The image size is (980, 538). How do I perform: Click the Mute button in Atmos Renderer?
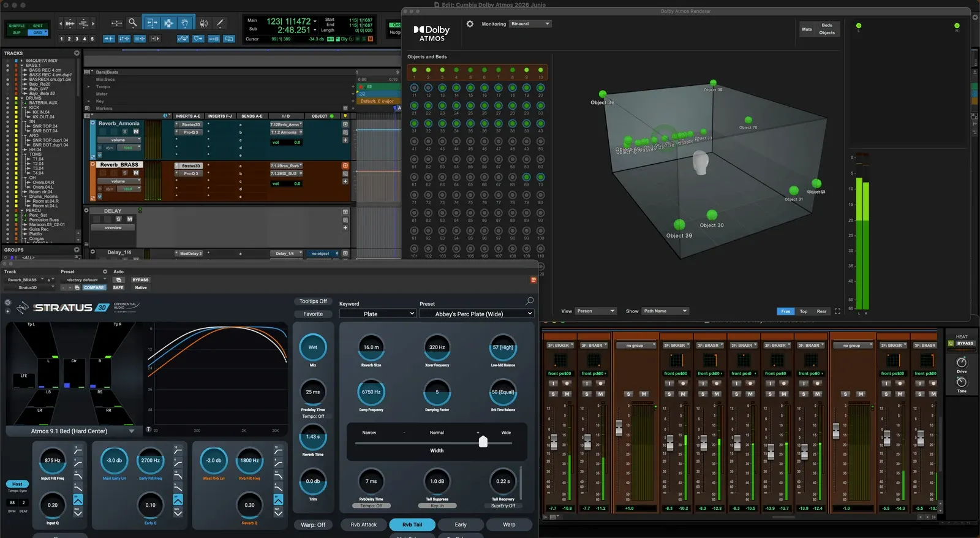click(x=807, y=29)
